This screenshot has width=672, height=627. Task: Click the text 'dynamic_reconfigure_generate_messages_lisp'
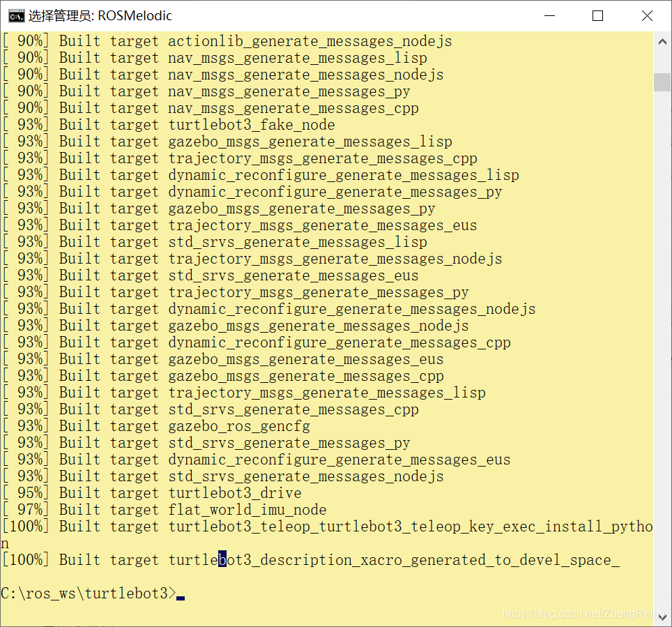point(343,175)
